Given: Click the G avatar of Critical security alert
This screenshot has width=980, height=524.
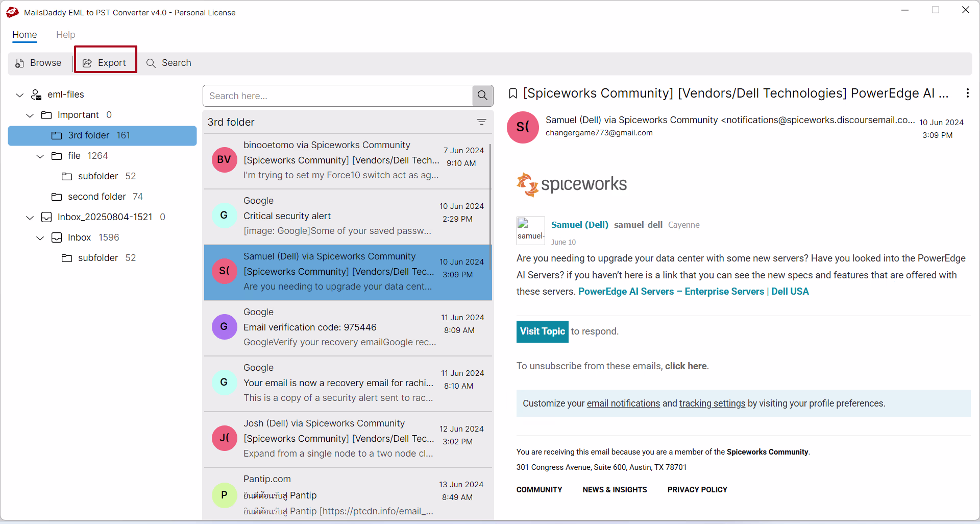Looking at the screenshot, I should 224,216.
